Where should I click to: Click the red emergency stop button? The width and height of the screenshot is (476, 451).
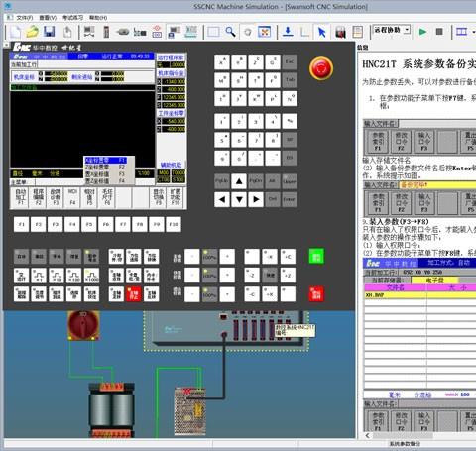tap(321, 68)
